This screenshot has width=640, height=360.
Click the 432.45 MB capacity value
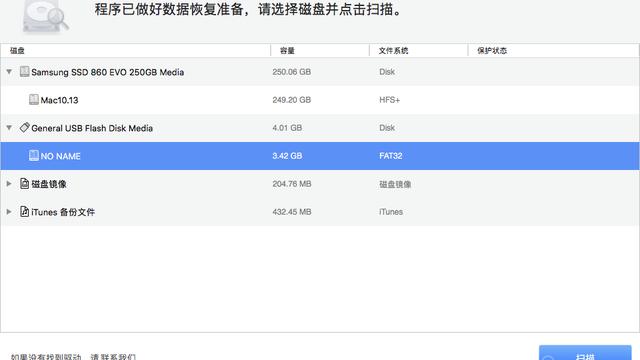tap(292, 212)
